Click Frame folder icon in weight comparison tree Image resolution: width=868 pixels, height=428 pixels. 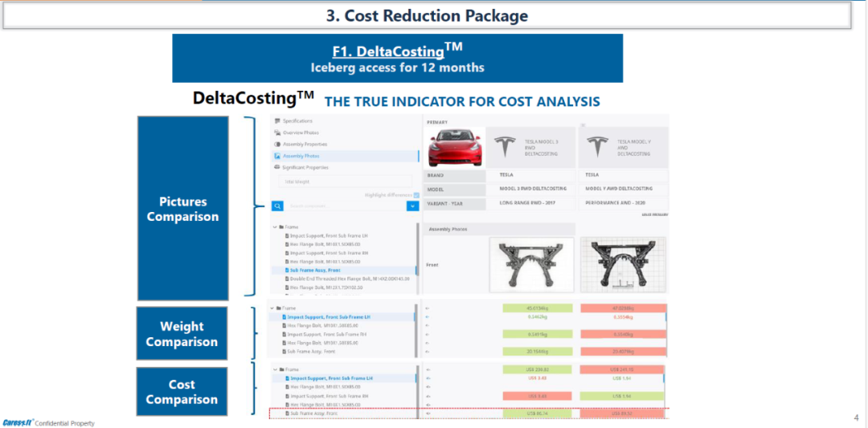click(x=278, y=308)
